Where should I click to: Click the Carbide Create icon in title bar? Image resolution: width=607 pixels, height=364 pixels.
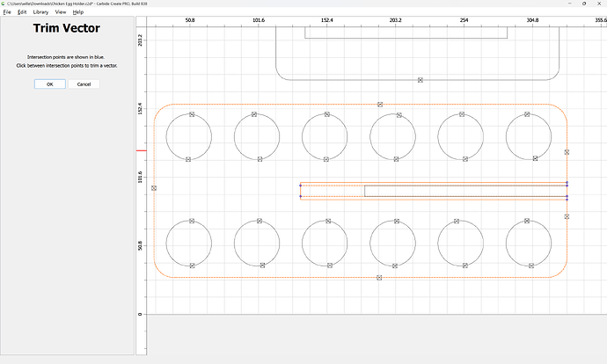[4, 4]
